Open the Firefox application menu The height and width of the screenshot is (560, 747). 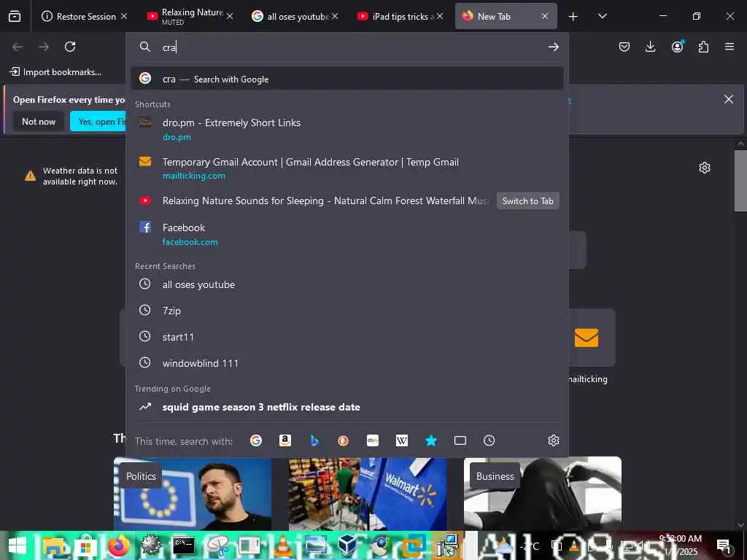pyautogui.click(x=729, y=47)
